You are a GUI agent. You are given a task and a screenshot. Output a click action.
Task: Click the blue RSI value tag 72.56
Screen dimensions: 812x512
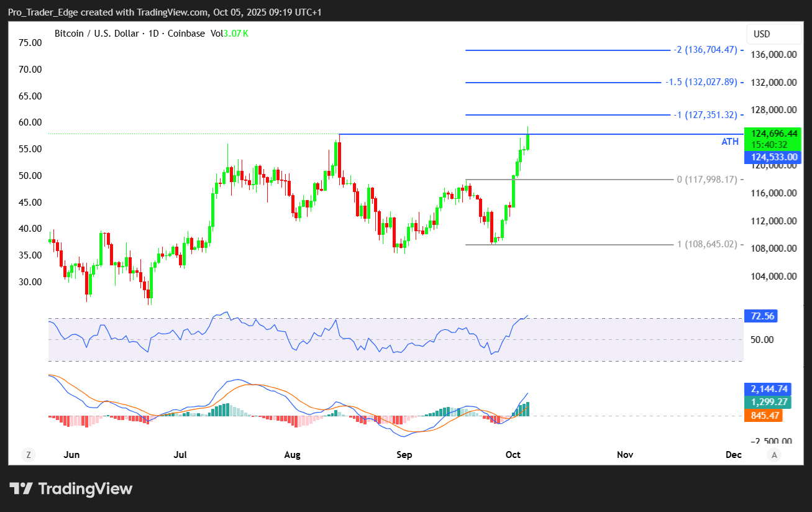point(762,316)
